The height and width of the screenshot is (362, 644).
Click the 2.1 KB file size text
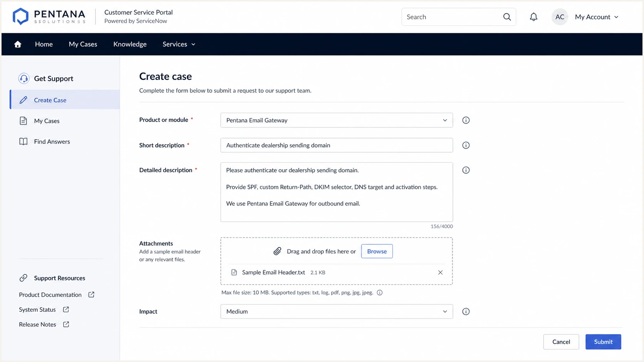(318, 272)
